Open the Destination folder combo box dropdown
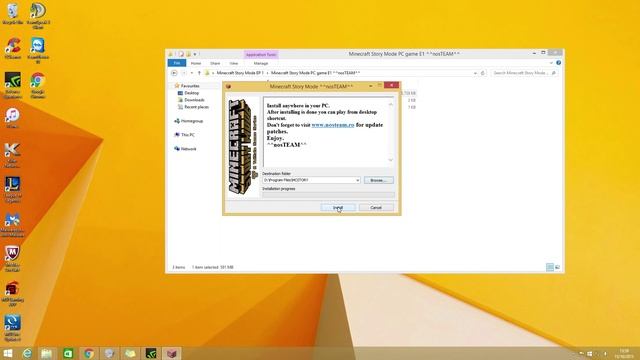Viewport: 640px width, 360px height. point(358,180)
